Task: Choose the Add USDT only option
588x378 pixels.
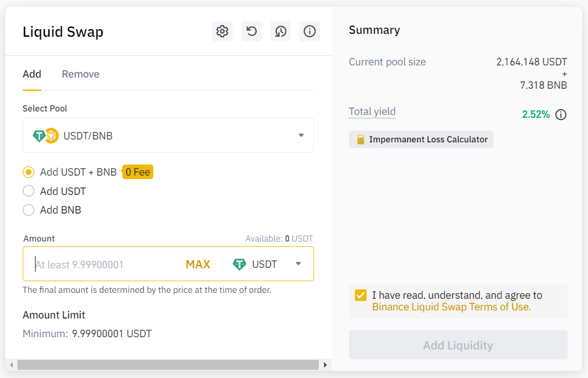Action: pos(29,191)
